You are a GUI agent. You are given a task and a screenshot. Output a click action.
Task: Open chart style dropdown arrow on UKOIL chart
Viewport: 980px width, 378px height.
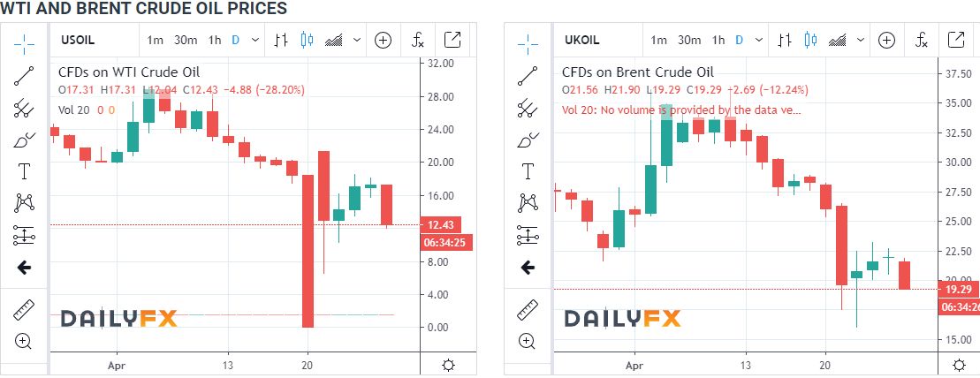tap(862, 40)
